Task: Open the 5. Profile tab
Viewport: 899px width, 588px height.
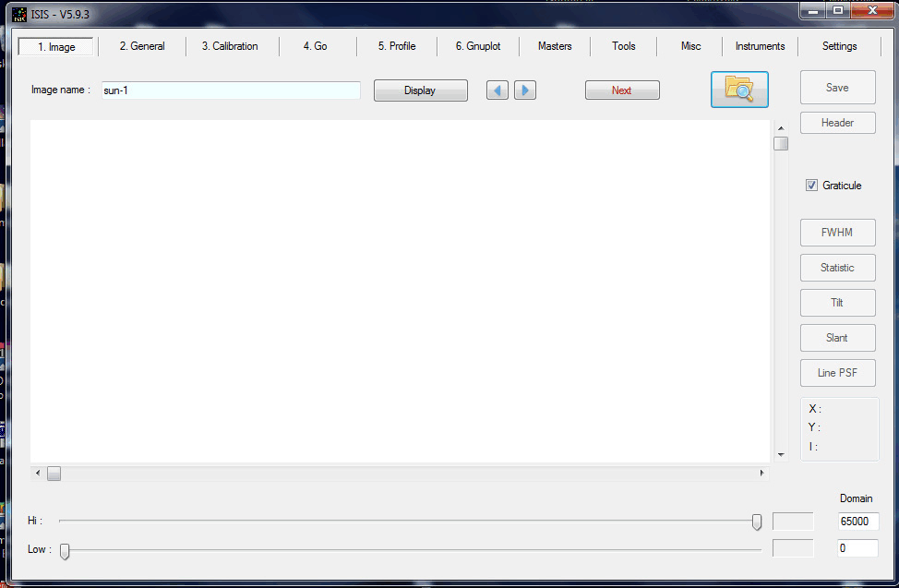Action: [x=397, y=46]
